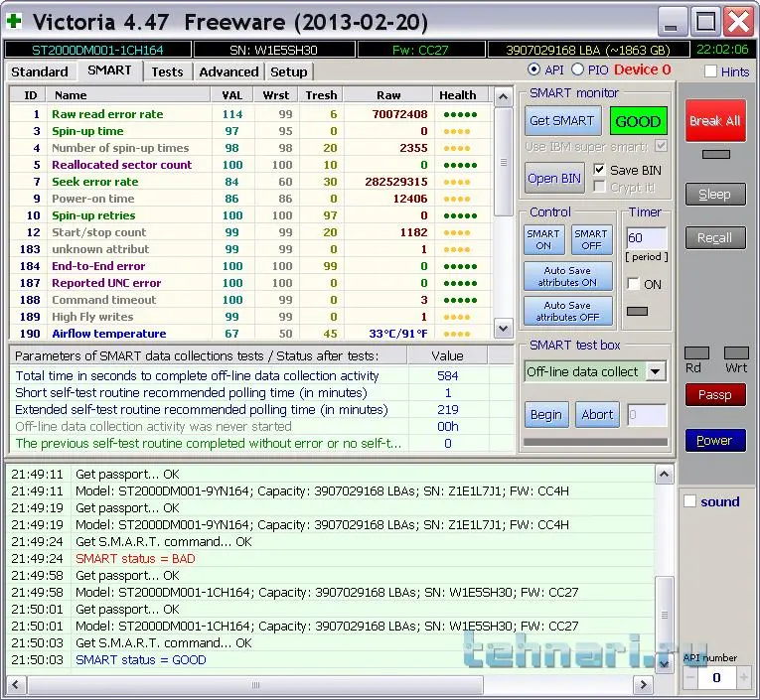Click the Recall button
760x700 pixels.
[715, 238]
